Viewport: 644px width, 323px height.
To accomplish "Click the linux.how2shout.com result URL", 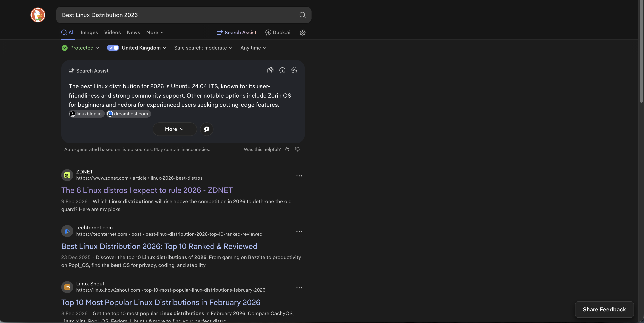I will click(171, 290).
